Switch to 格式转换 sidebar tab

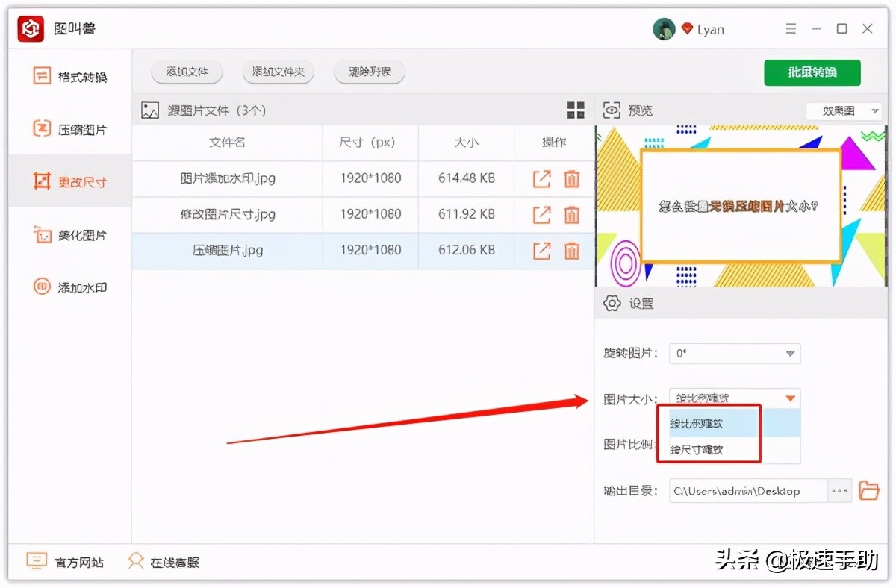[70, 77]
